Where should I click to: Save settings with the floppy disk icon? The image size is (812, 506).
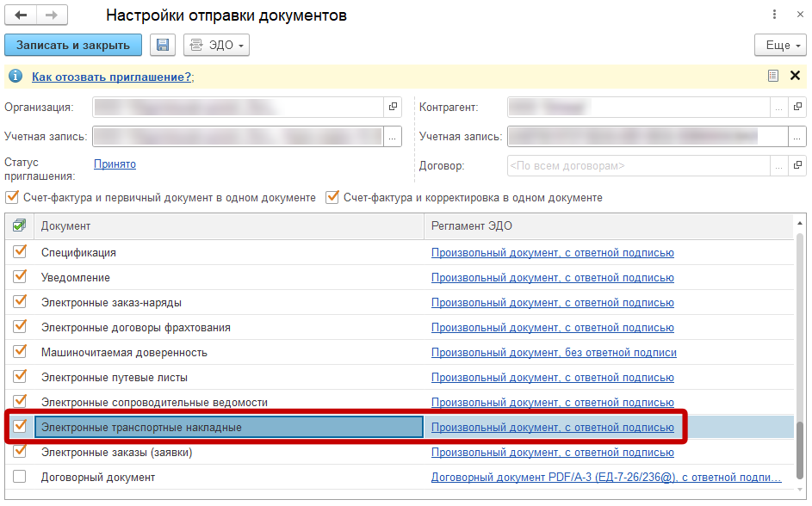(x=163, y=45)
